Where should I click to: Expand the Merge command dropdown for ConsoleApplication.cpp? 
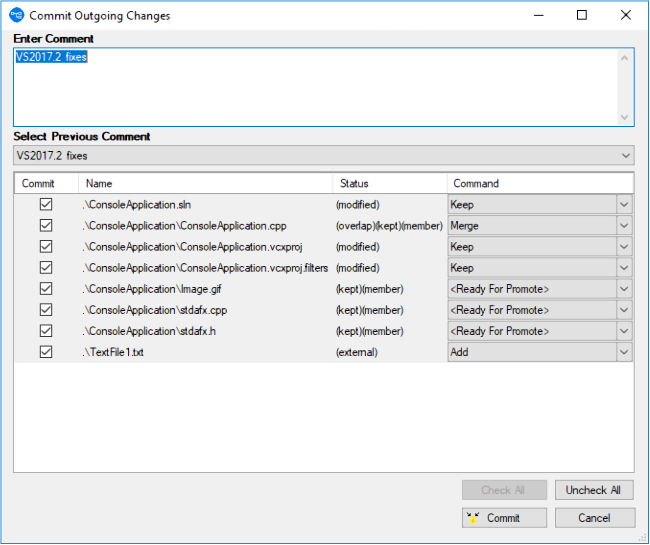[624, 226]
